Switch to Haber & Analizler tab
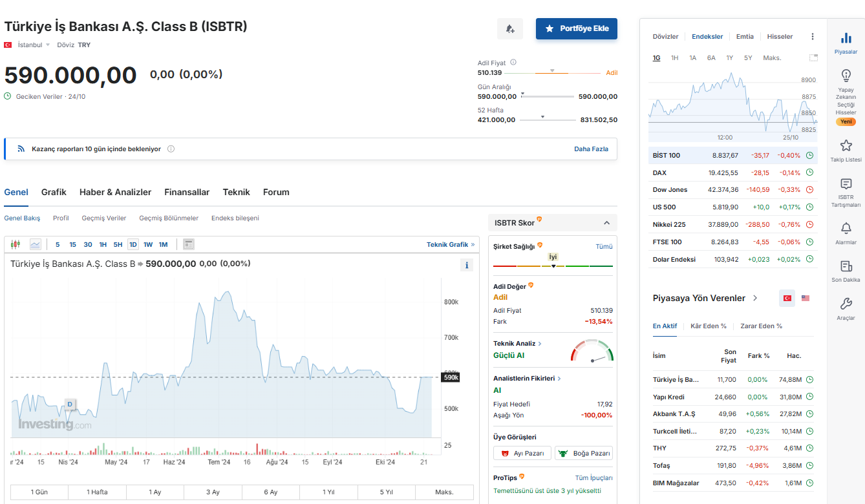The width and height of the screenshot is (865, 504). 115,192
